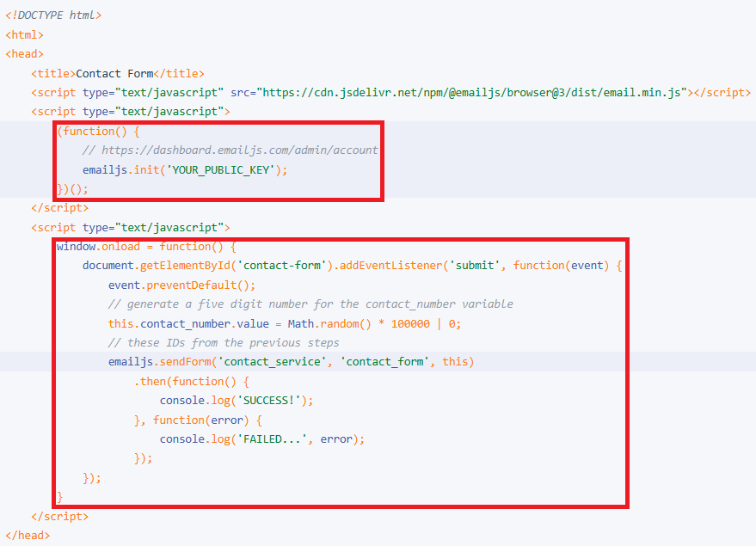Click the 'submit' event string
Screen dimensions: 756x546
pos(475,266)
